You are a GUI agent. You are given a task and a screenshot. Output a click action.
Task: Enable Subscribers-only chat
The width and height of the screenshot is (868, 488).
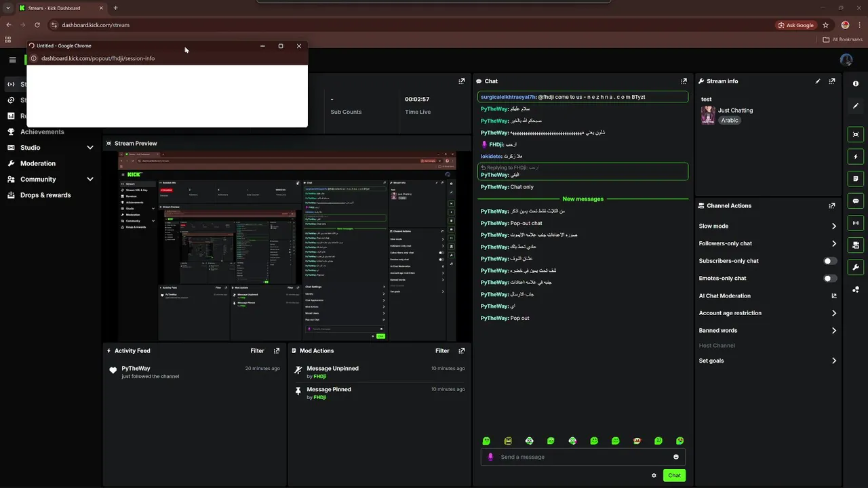tap(830, 261)
